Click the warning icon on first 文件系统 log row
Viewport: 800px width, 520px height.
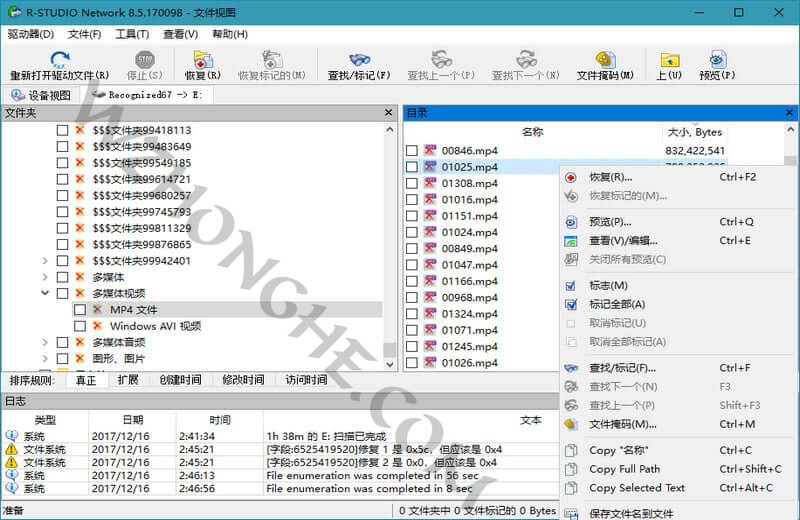(11, 449)
